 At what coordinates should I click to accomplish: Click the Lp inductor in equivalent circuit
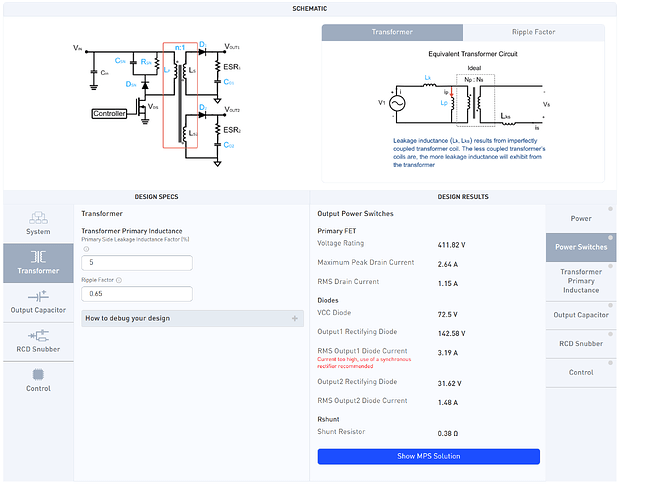453,103
